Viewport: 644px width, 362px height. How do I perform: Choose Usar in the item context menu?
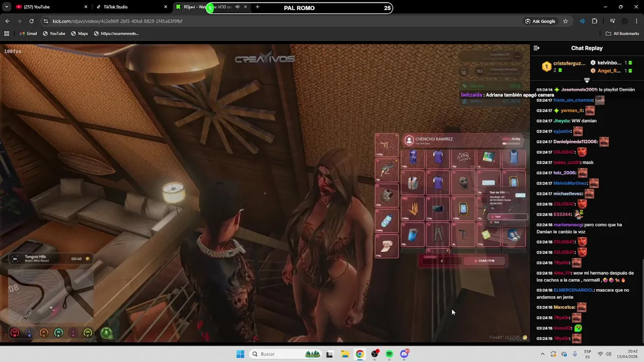[x=508, y=217]
